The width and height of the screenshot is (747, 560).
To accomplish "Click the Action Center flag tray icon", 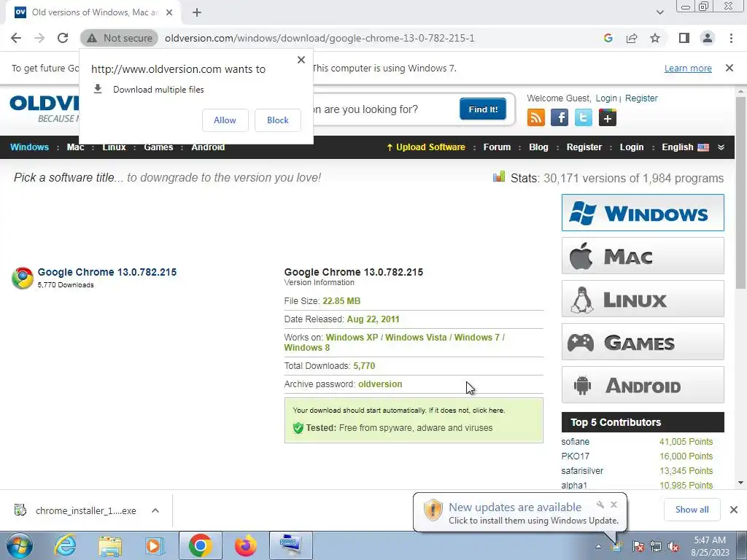I will (638, 547).
